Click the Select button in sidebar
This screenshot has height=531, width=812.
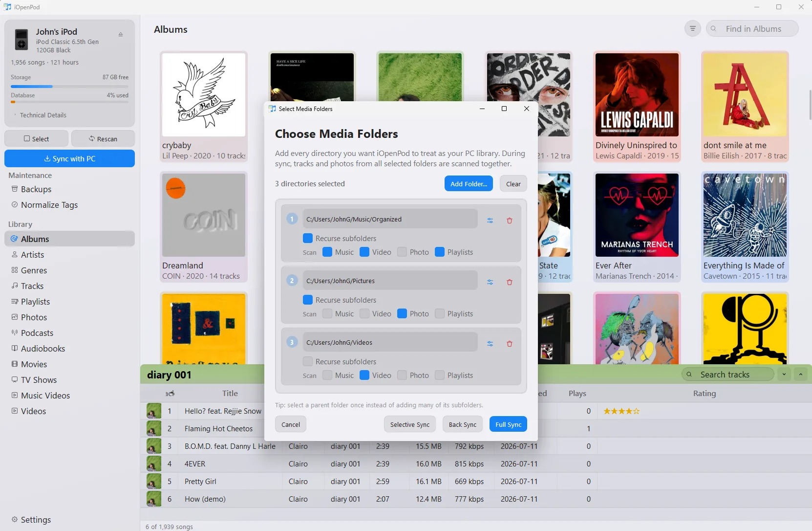[x=37, y=139]
